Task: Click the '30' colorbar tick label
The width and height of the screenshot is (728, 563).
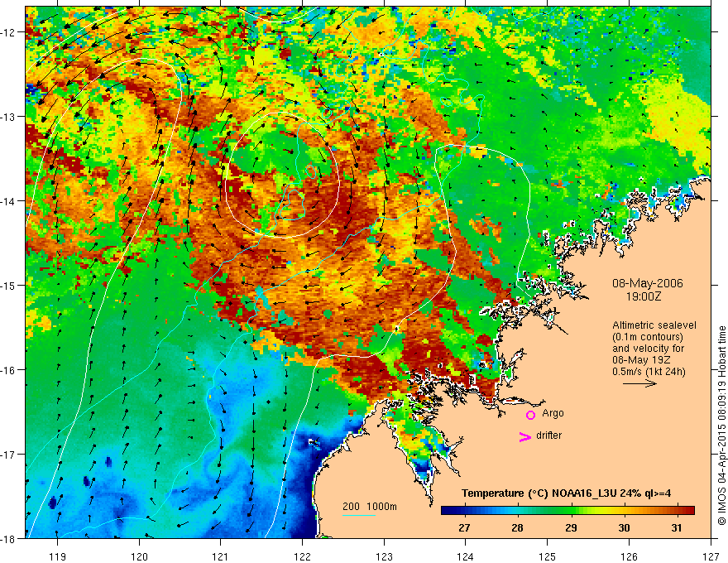Action: [624, 527]
